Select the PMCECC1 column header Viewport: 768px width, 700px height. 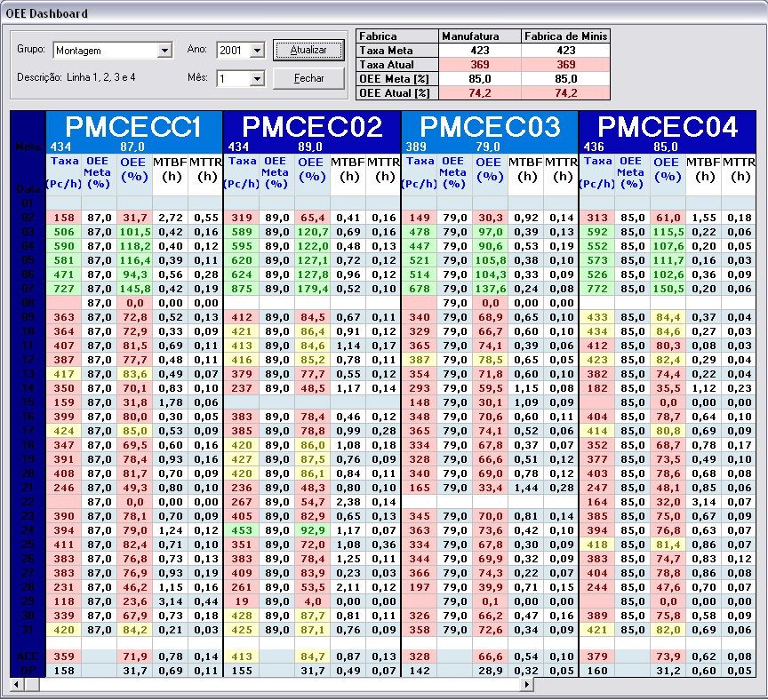point(133,127)
